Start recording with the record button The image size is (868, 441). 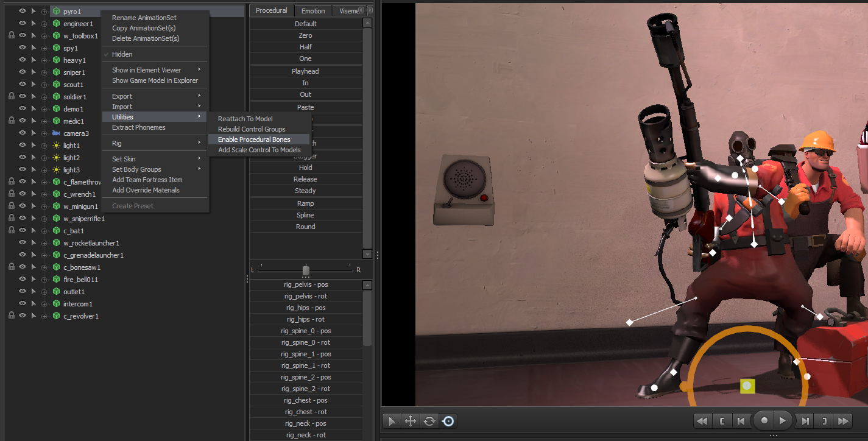tap(764, 420)
